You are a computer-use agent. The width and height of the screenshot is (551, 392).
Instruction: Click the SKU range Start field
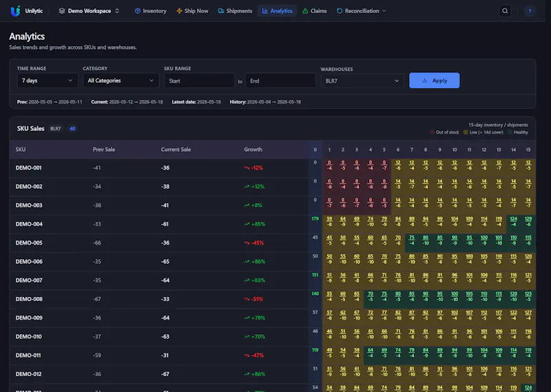point(199,81)
